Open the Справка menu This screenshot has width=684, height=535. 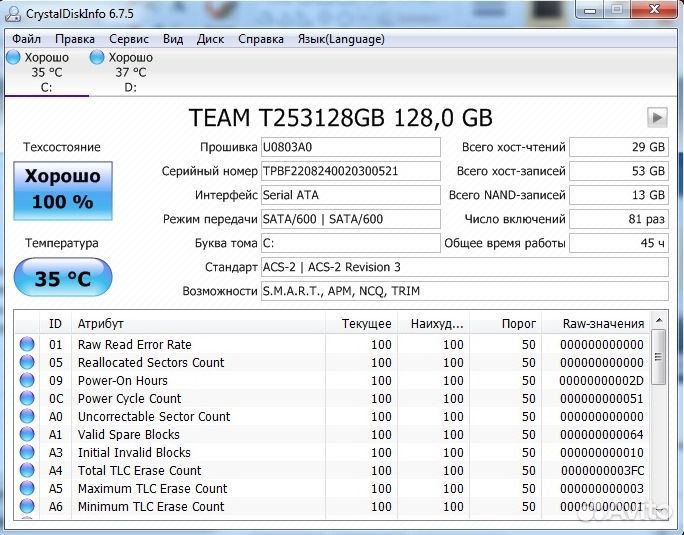(x=261, y=39)
